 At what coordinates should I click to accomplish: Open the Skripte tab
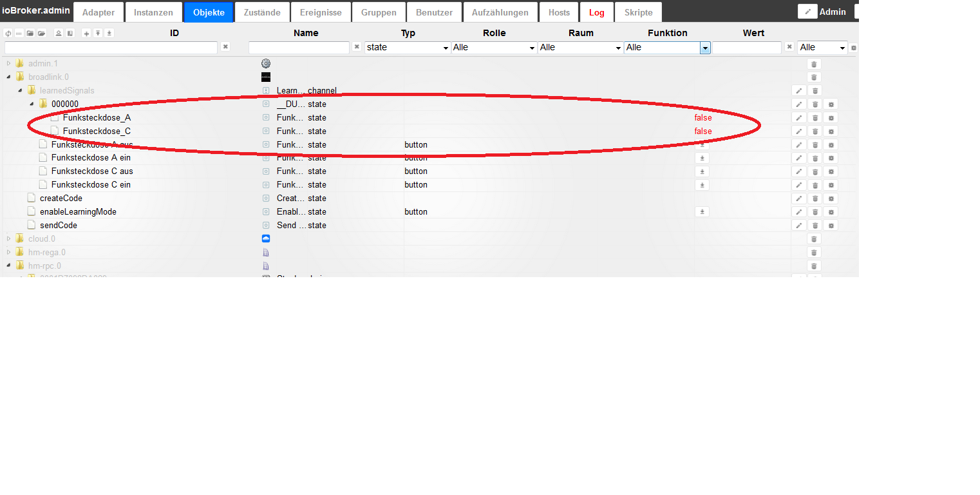pos(638,12)
